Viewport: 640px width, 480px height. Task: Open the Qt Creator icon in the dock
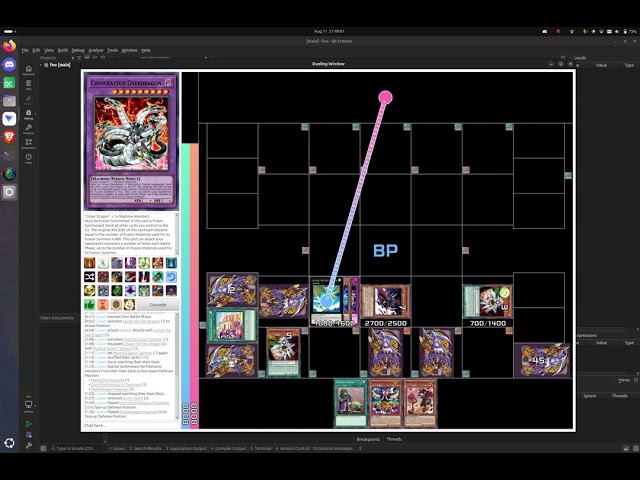tap(9, 83)
